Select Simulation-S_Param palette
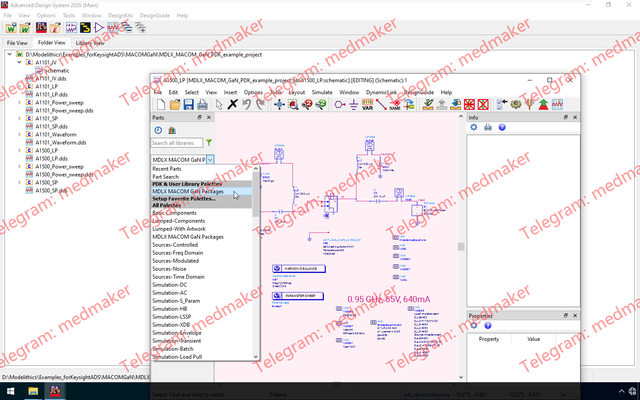 [202, 301]
